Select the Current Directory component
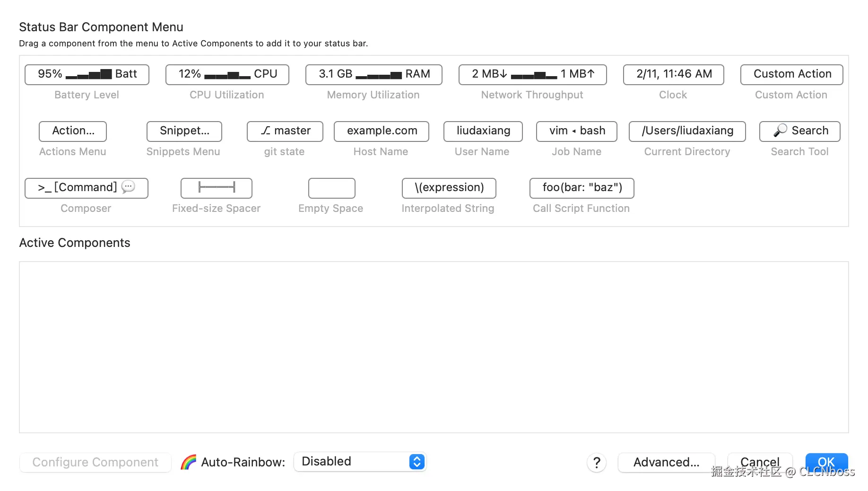The image size is (868, 491). pyautogui.click(x=687, y=131)
